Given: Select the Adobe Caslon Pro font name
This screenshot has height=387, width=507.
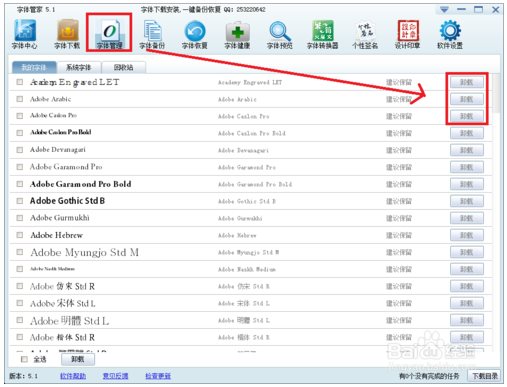Looking at the screenshot, I should 53,115.
